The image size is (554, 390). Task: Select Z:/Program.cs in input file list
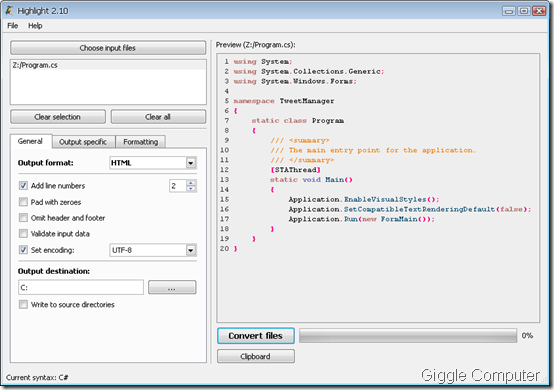click(x=108, y=65)
